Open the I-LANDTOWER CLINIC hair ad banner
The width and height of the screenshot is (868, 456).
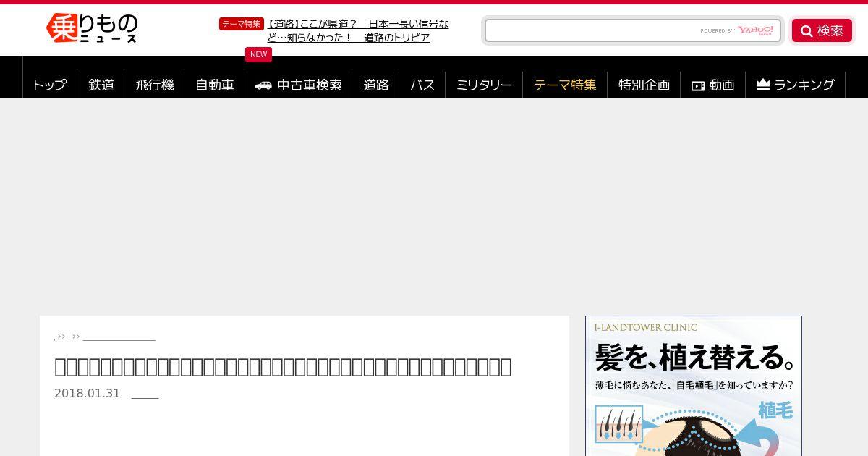[694, 386]
